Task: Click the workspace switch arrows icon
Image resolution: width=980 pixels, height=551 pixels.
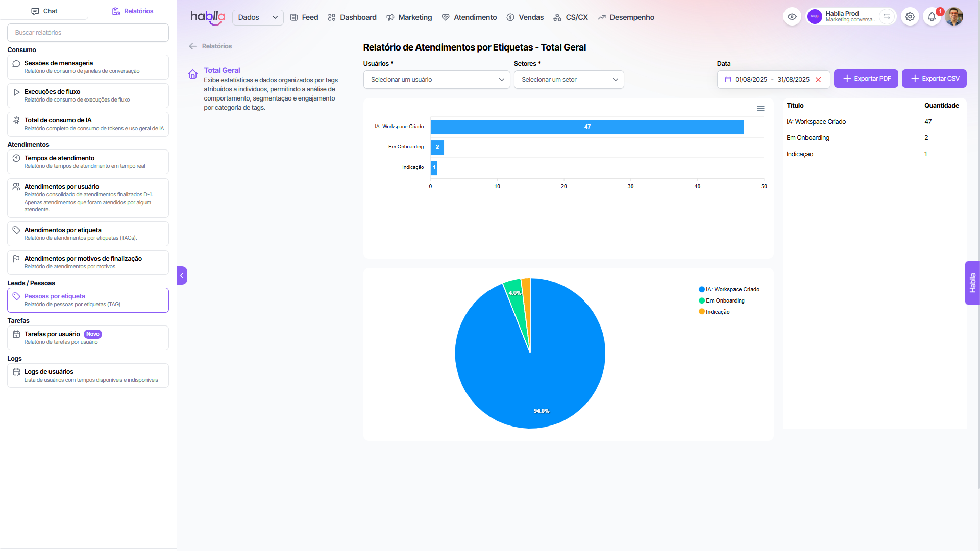Action: (x=887, y=17)
